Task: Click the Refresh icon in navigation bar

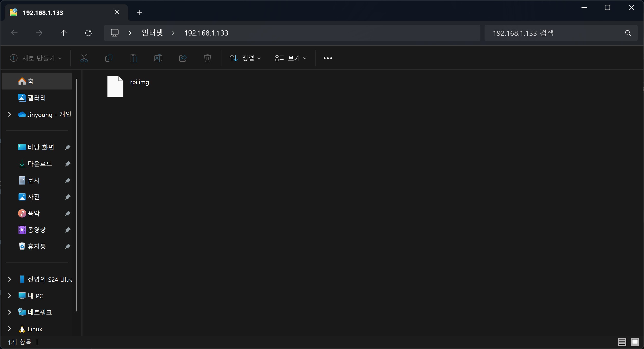Action: tap(88, 33)
